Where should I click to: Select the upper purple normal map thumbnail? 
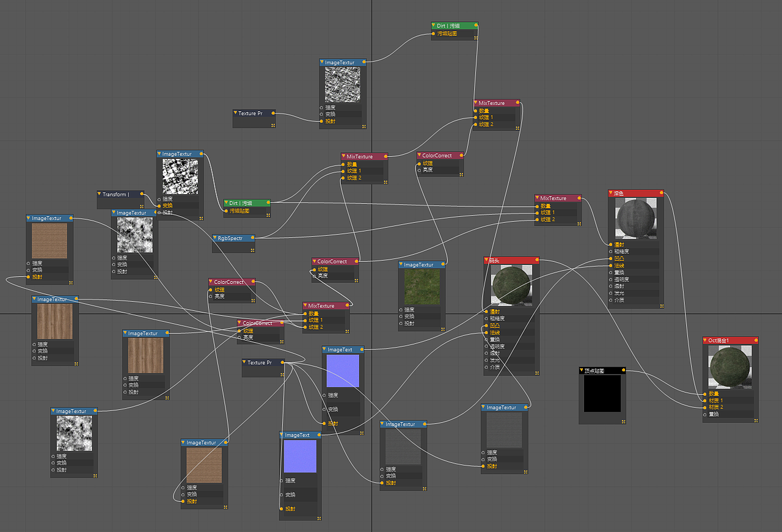343,371
